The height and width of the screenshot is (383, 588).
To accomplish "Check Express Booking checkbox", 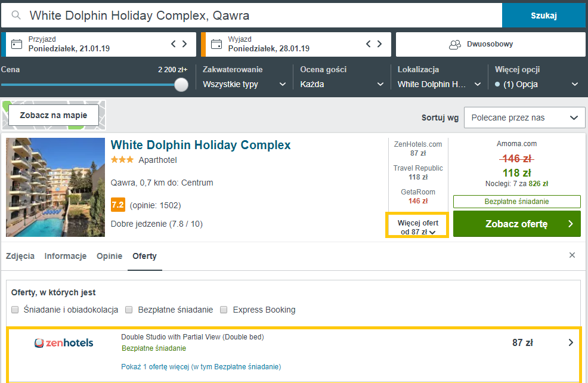I will pyautogui.click(x=224, y=310).
